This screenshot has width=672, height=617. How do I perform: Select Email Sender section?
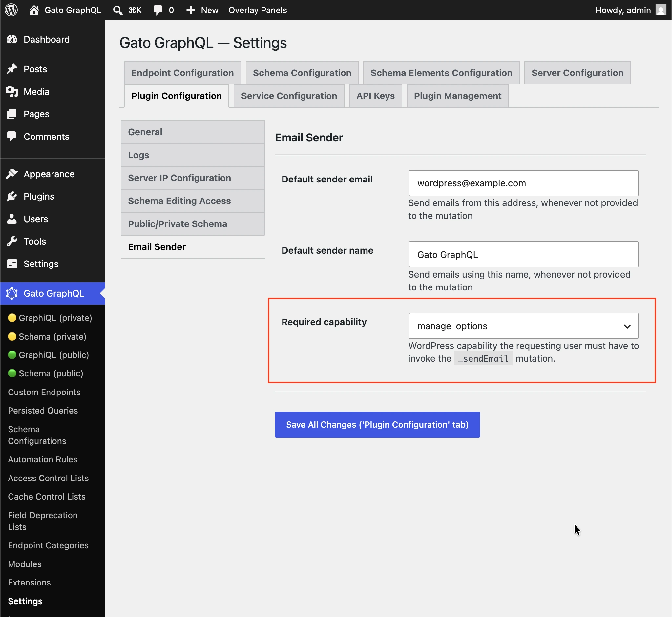coord(193,247)
